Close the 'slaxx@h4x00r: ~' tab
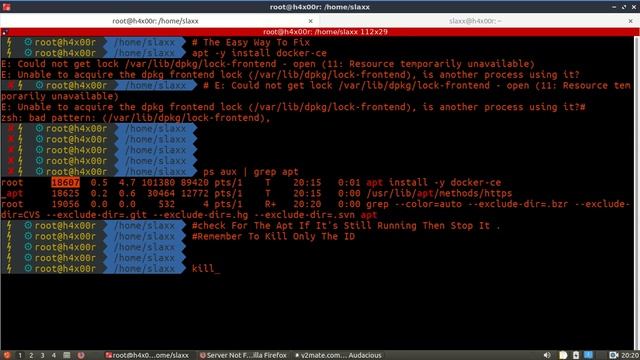 (x=631, y=21)
